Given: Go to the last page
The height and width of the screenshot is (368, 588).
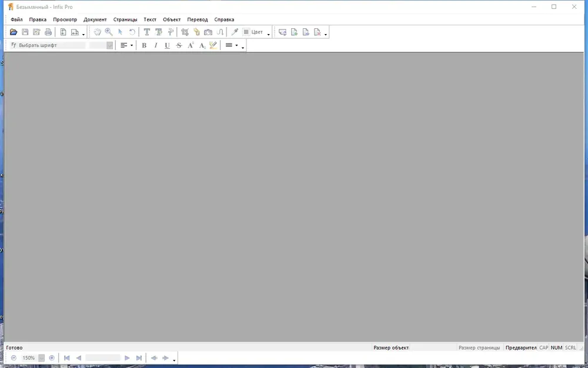Looking at the screenshot, I should tap(139, 358).
